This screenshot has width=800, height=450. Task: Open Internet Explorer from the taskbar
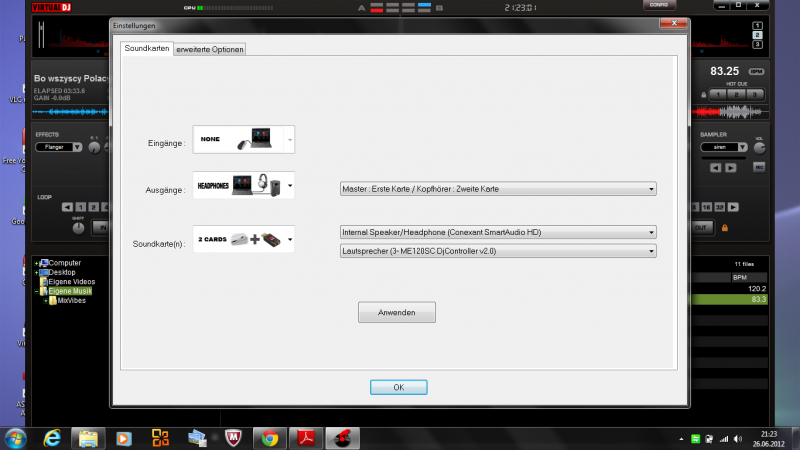(x=53, y=437)
